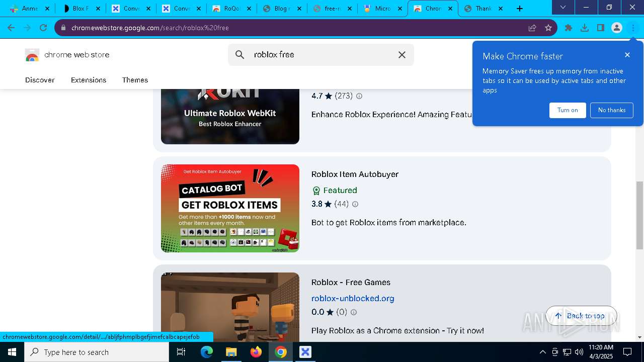Switch to the Themes tab
Viewport: 644px width, 362px height.
tap(135, 80)
